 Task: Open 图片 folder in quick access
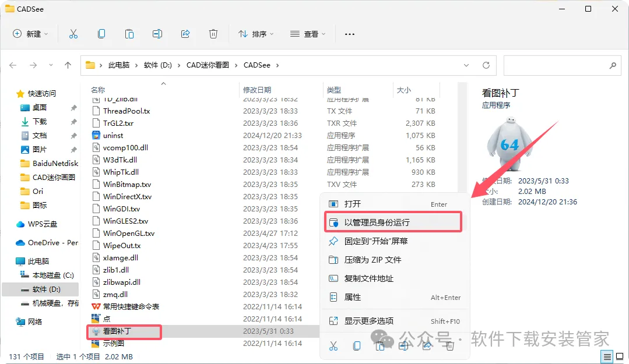pyautogui.click(x=39, y=150)
